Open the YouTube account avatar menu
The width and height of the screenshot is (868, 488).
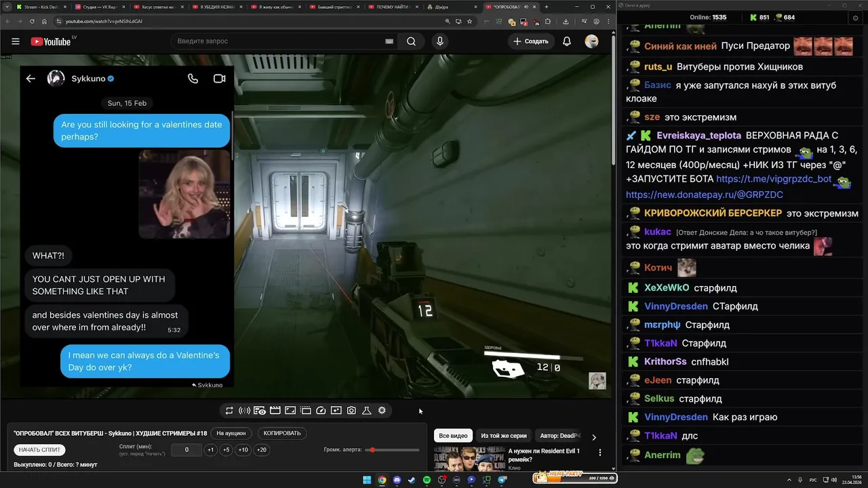click(x=592, y=41)
